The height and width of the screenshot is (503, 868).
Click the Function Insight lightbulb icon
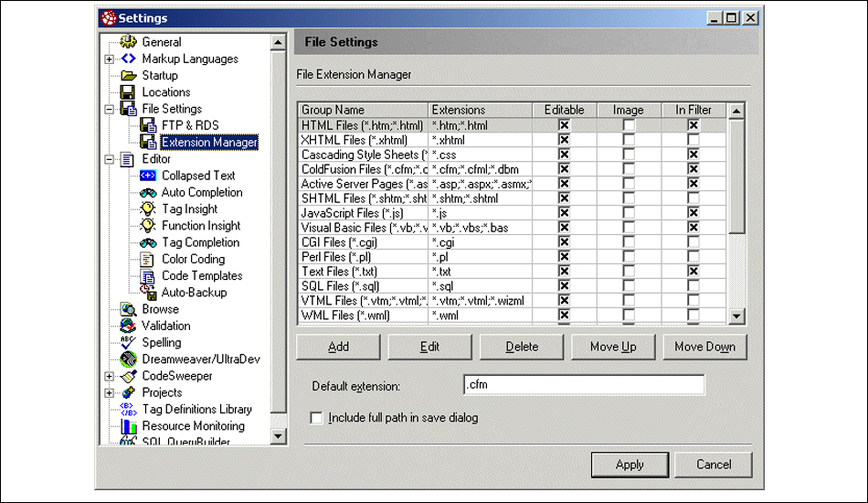pos(148,226)
